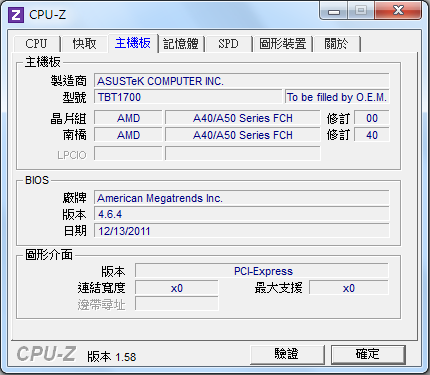Image resolution: width=430 pixels, height=375 pixels.
Task: Click the CPU-Z purple Z title icon
Action: coord(16,15)
